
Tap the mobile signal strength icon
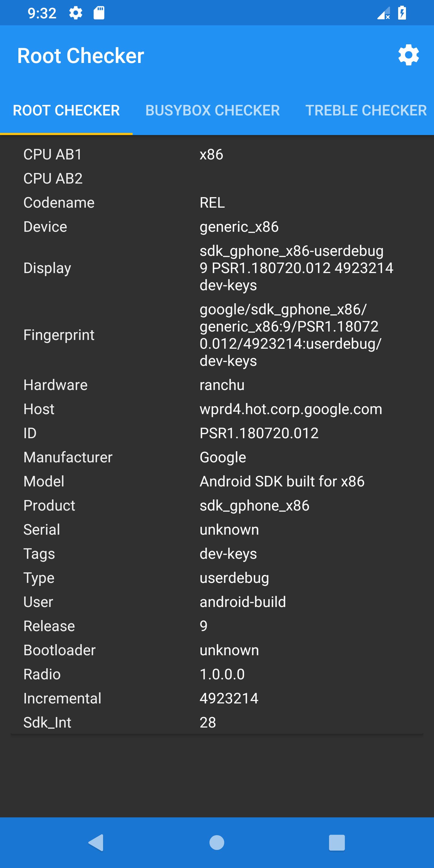coord(383,14)
